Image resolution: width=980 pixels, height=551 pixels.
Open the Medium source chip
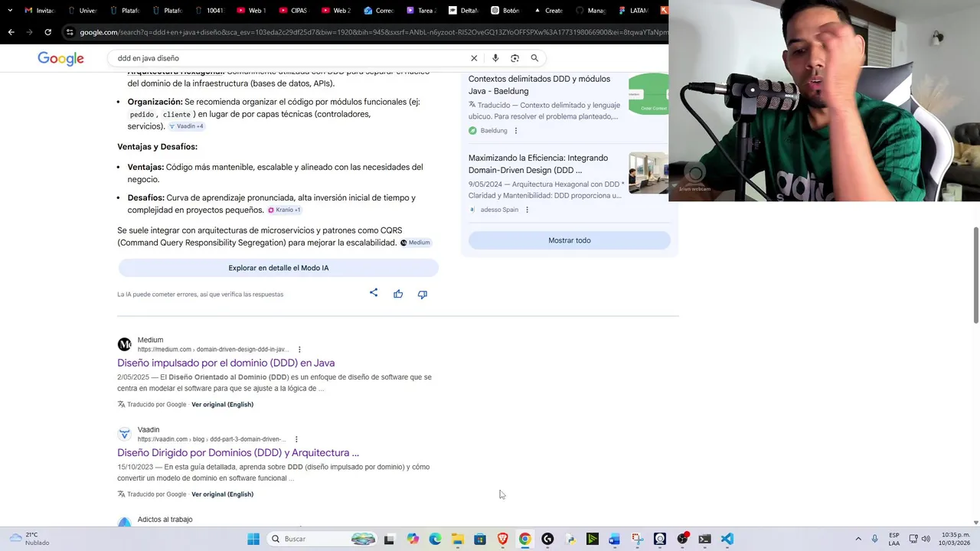pyautogui.click(x=416, y=243)
